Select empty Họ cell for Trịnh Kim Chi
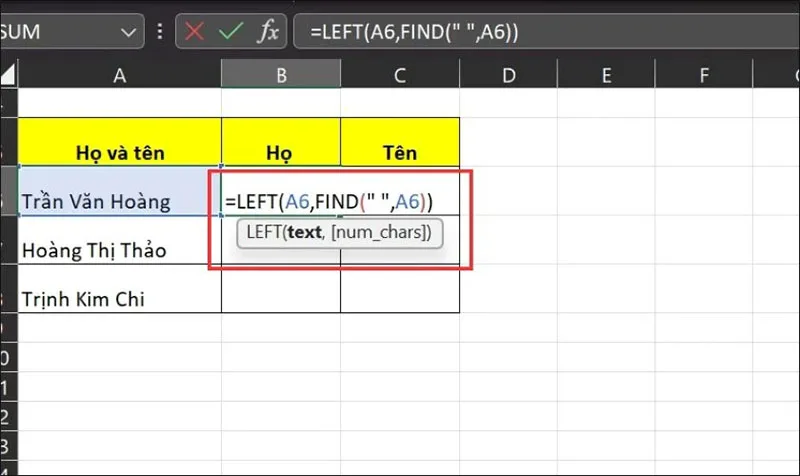 pos(281,288)
